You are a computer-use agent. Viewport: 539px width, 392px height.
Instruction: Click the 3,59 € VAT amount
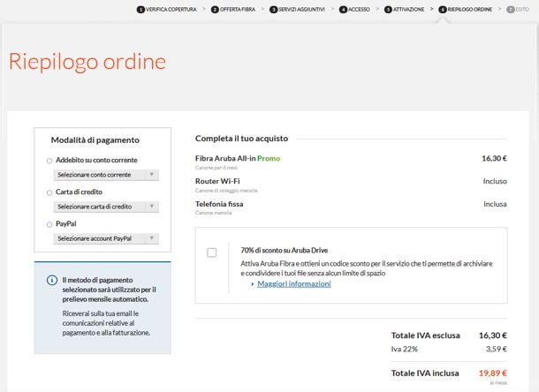pyautogui.click(x=497, y=349)
